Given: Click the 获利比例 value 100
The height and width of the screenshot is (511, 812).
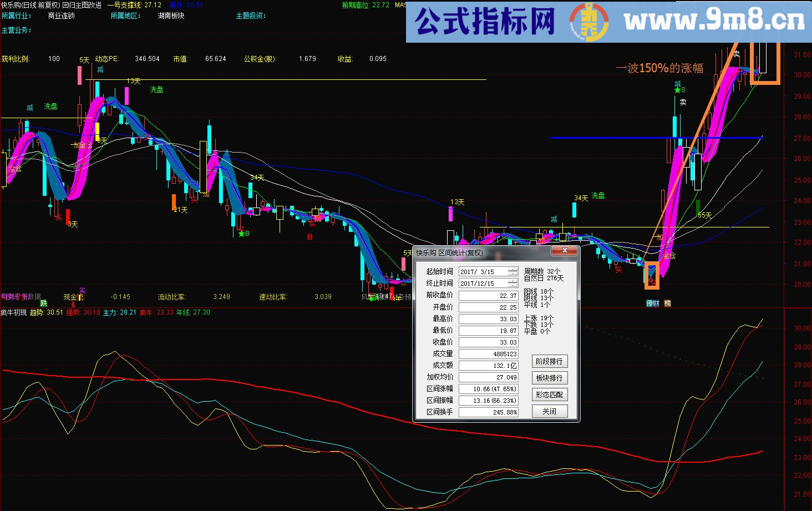Looking at the screenshot, I should coord(54,58).
